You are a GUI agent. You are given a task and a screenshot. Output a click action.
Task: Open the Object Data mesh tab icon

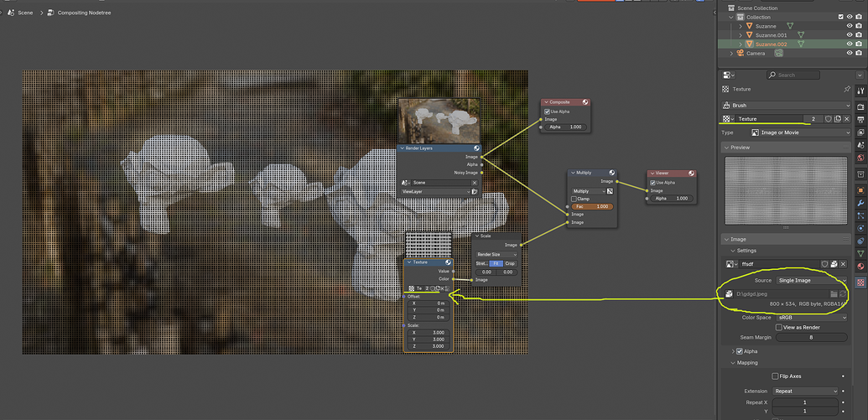(860, 253)
